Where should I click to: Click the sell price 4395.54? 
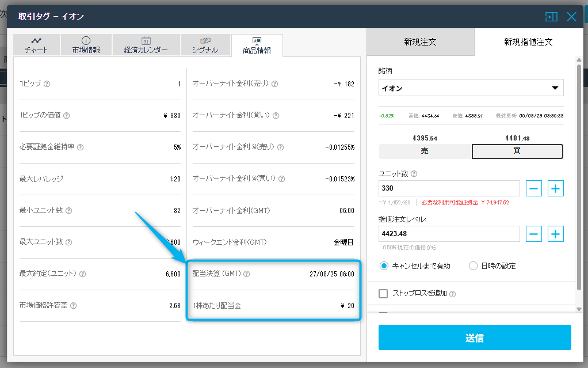[425, 138]
